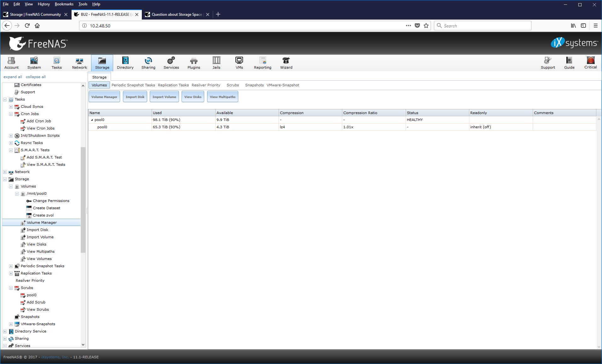Toggle the Firefox sidebar icon
Viewport: 602px width, 364px height.
(x=583, y=26)
